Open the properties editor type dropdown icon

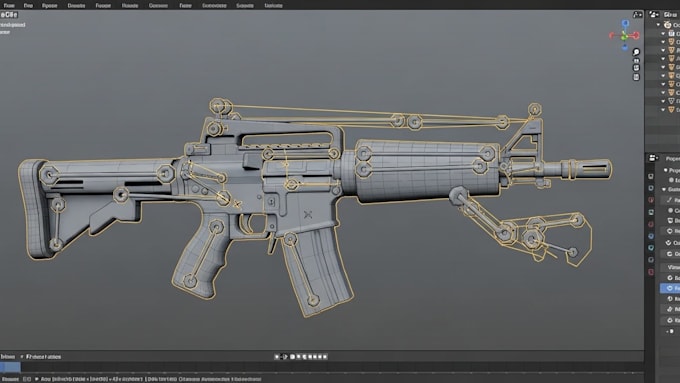pos(653,158)
